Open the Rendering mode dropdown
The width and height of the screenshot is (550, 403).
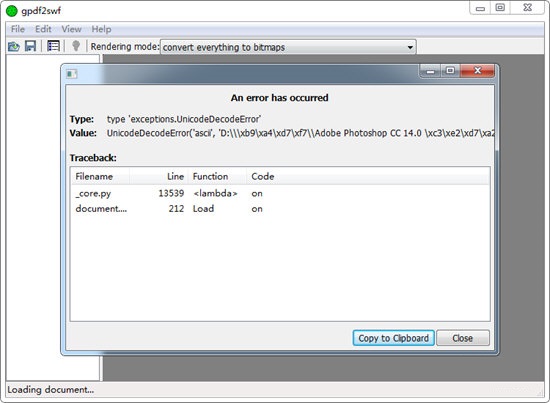point(288,47)
